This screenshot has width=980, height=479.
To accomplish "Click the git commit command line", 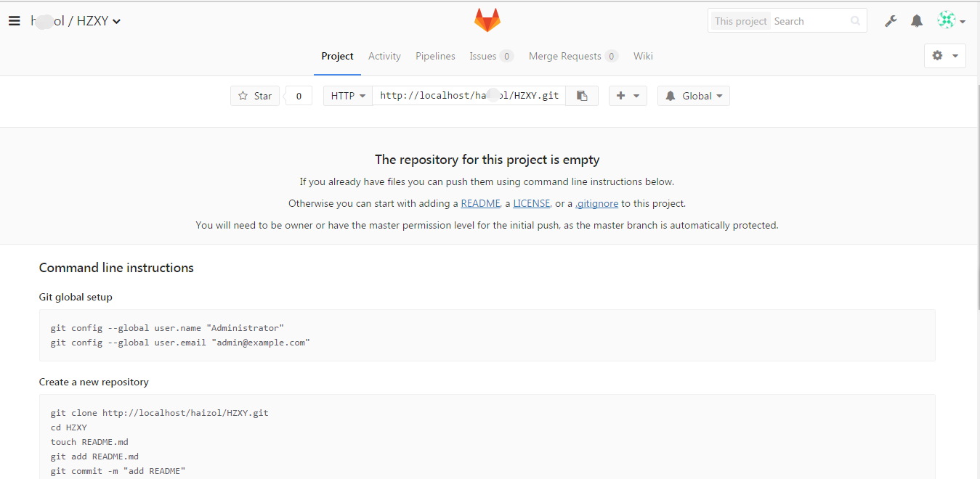I will tap(118, 471).
